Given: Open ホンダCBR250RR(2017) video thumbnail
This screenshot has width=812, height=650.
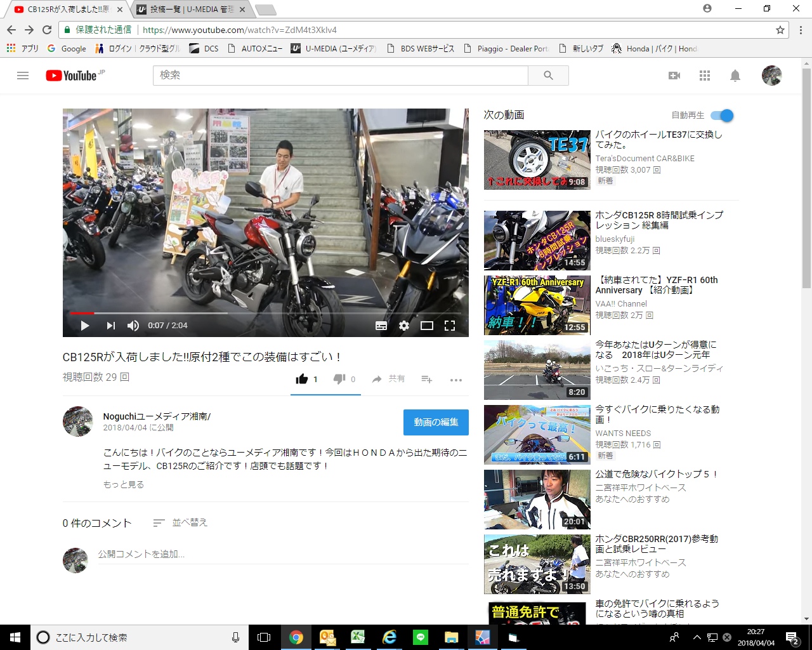Looking at the screenshot, I should (x=537, y=564).
